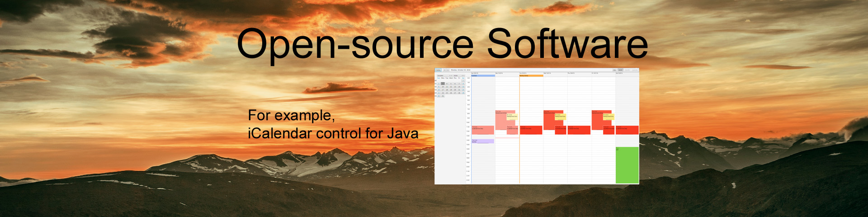Click the 'Open-source Software' heading
868x217 pixels.
[442, 43]
